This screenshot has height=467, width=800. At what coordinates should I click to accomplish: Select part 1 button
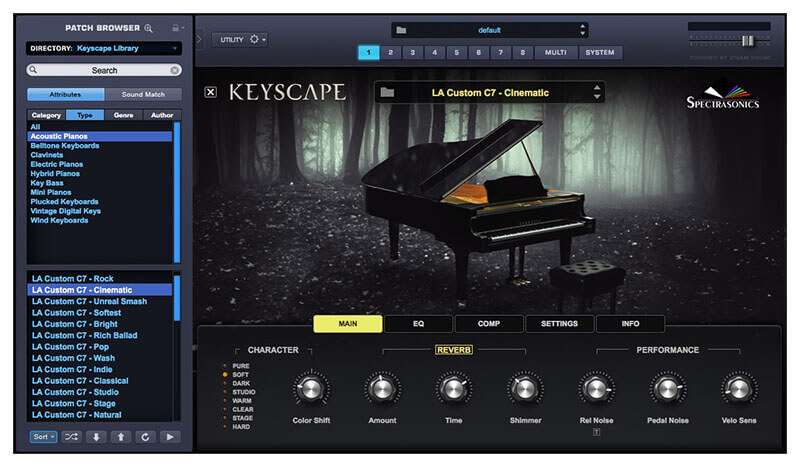click(369, 53)
